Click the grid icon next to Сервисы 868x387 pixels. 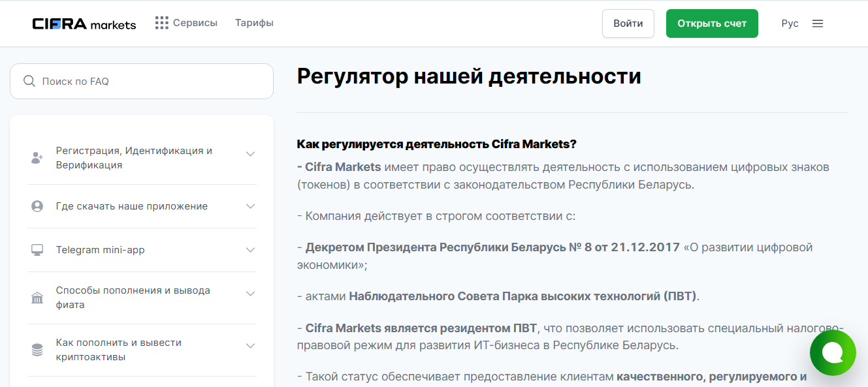click(x=161, y=22)
